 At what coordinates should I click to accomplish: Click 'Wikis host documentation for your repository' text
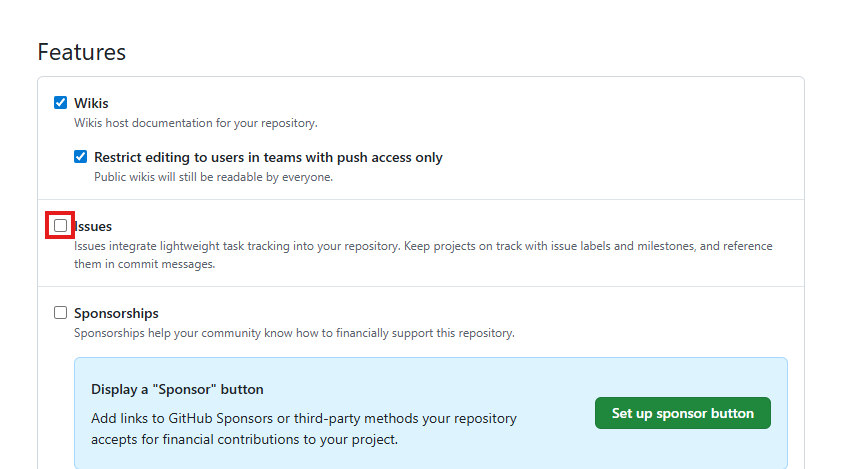(195, 123)
